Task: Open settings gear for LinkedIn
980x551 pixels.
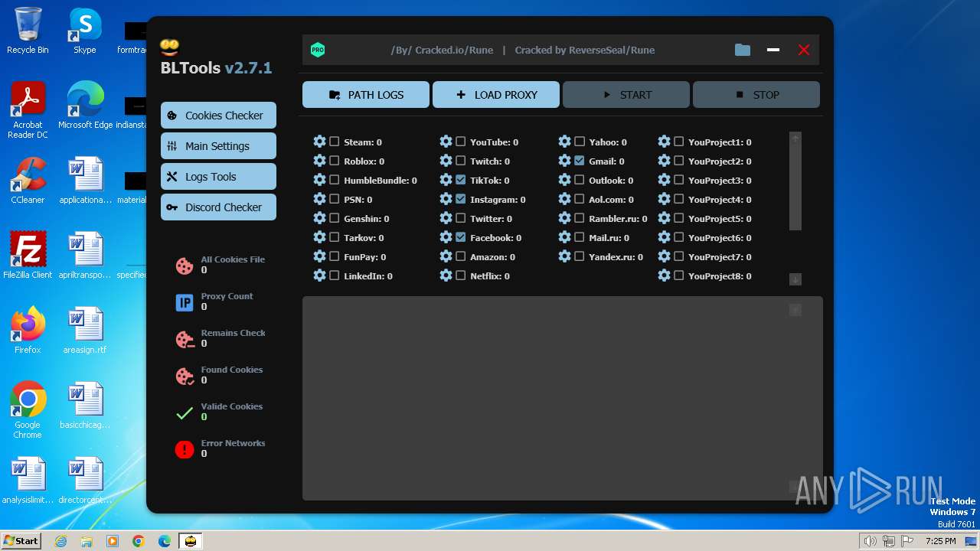Action: point(320,275)
